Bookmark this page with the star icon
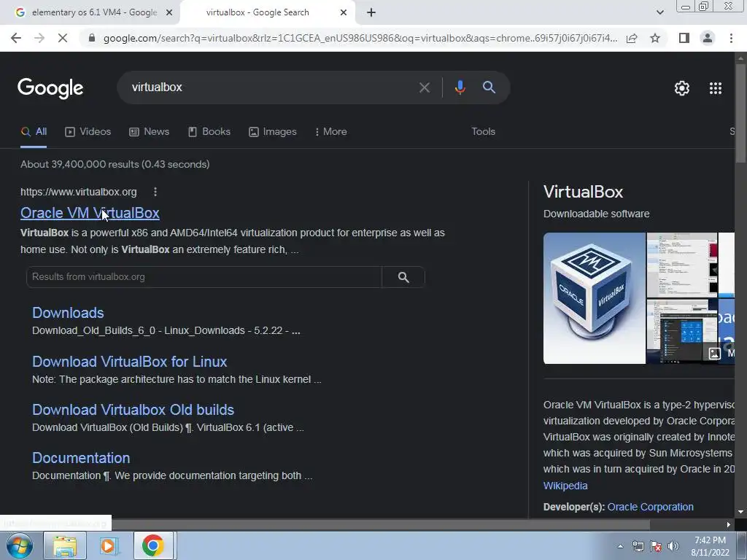 click(655, 38)
